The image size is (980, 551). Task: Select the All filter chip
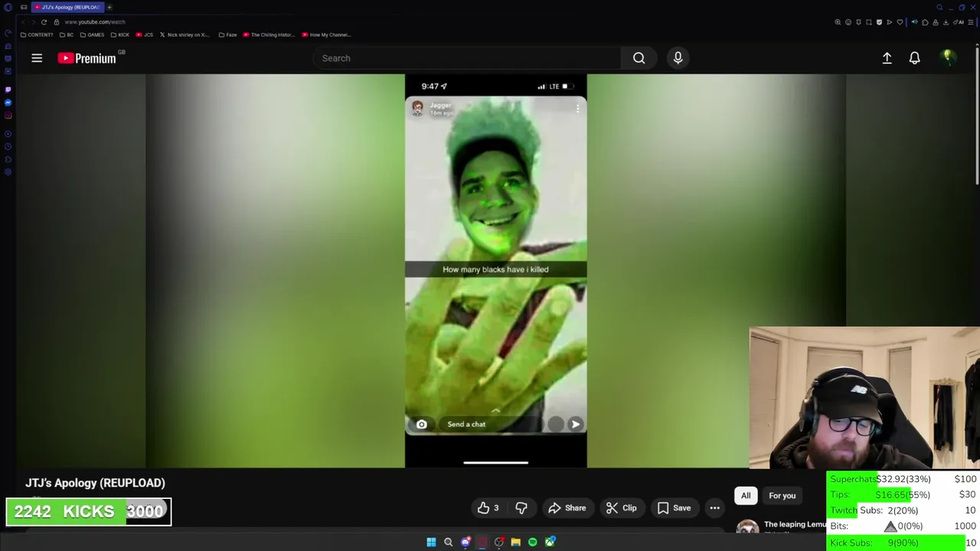pyautogui.click(x=746, y=495)
